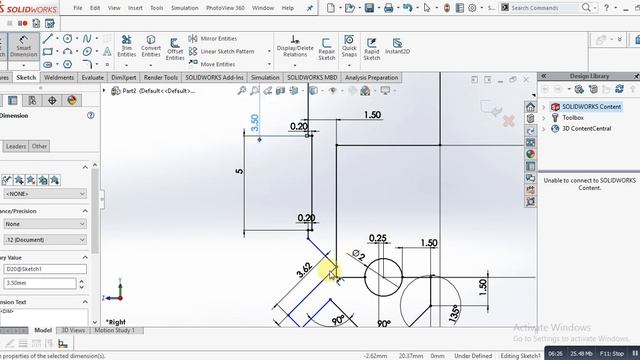This screenshot has width=640, height=360.
Task: Collapse the Primary Value section
Action: click(85, 258)
